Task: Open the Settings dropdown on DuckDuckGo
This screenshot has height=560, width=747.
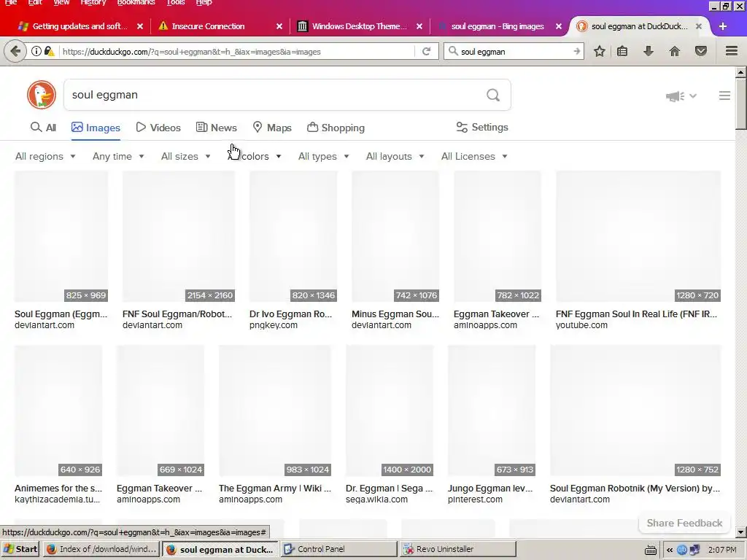Action: point(482,127)
